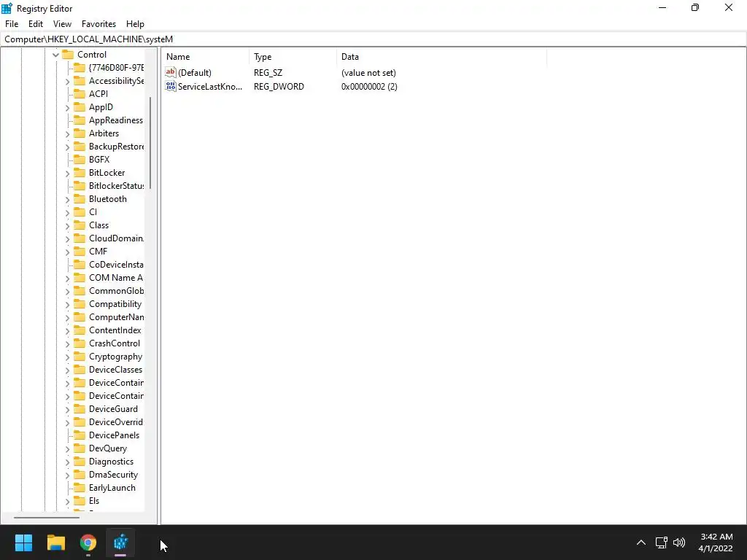Select the CrashControl folder icon
Image resolution: width=747 pixels, height=560 pixels.
80,343
